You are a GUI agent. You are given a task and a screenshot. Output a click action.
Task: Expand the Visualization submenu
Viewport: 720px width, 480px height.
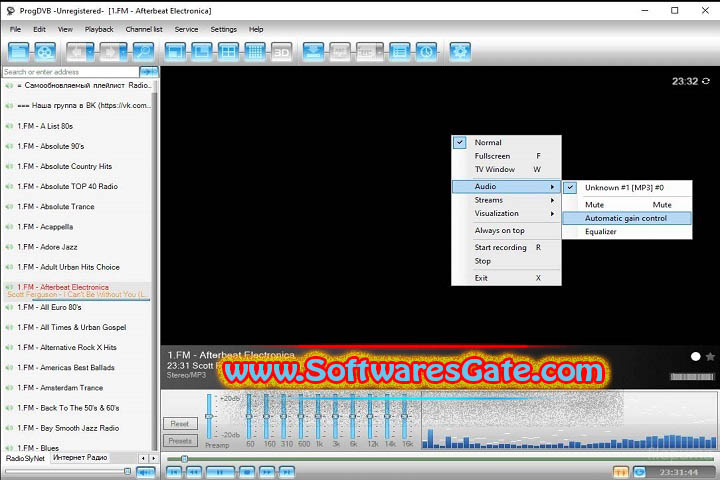coord(506,214)
